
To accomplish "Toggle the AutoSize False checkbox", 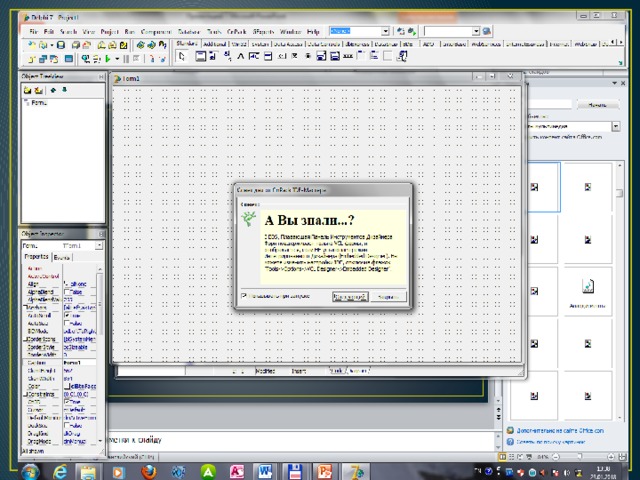I will (x=67, y=323).
